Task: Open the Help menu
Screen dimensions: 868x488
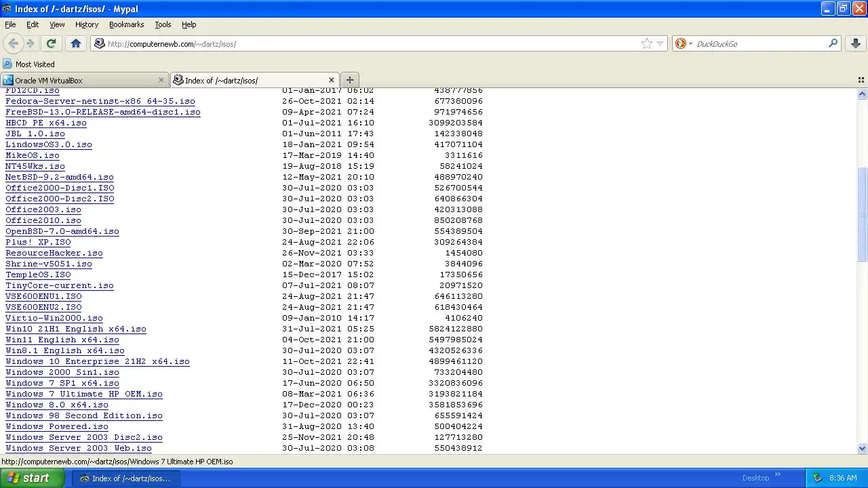Action: pyautogui.click(x=189, y=24)
